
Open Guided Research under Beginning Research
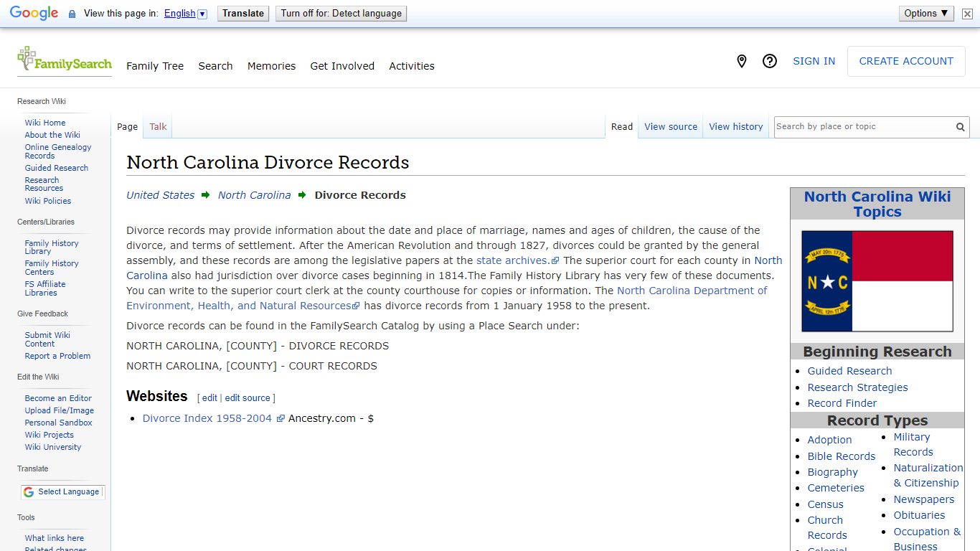849,371
